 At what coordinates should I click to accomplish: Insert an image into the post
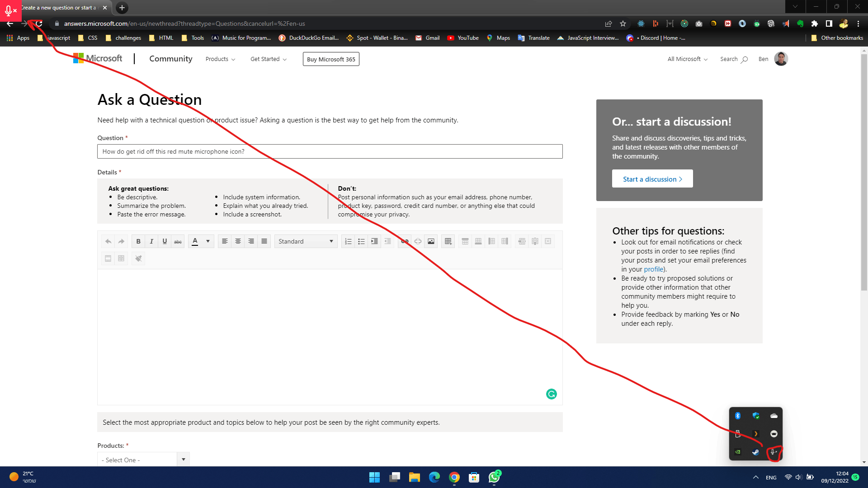(431, 241)
